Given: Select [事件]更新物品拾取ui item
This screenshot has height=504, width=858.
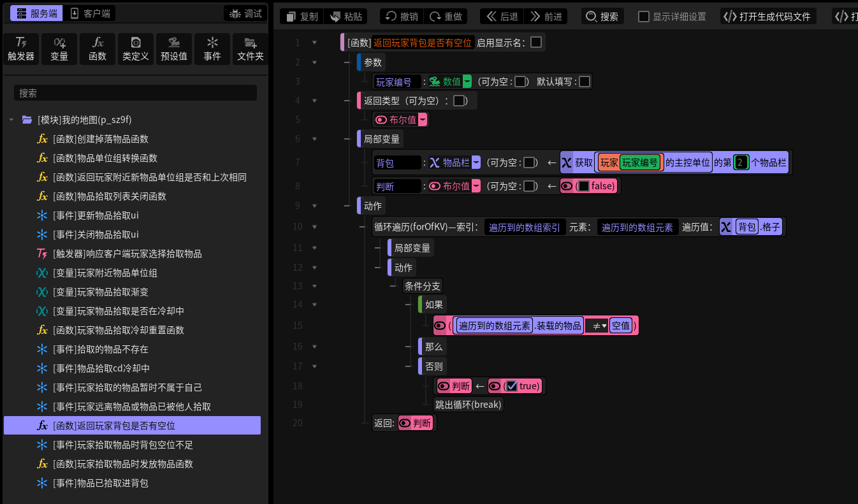Looking at the screenshot, I should [96, 215].
